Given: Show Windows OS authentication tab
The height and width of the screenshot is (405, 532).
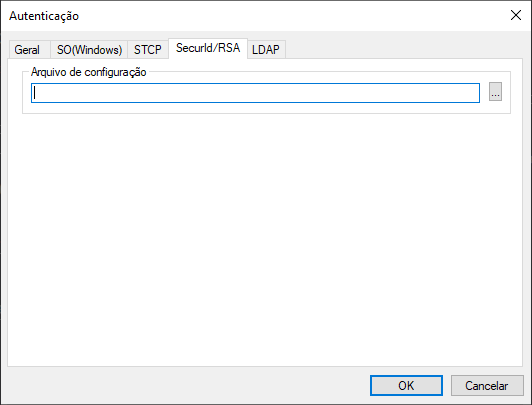Looking at the screenshot, I should [x=89, y=50].
